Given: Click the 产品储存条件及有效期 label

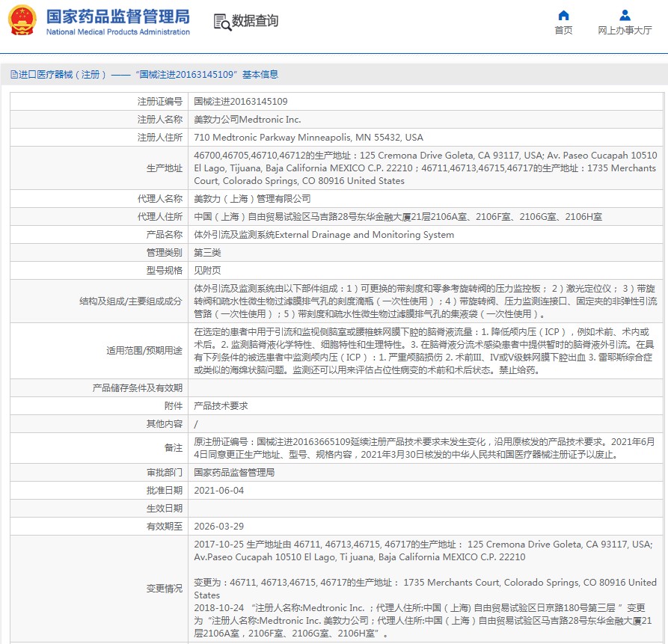Looking at the screenshot, I should (138, 388).
